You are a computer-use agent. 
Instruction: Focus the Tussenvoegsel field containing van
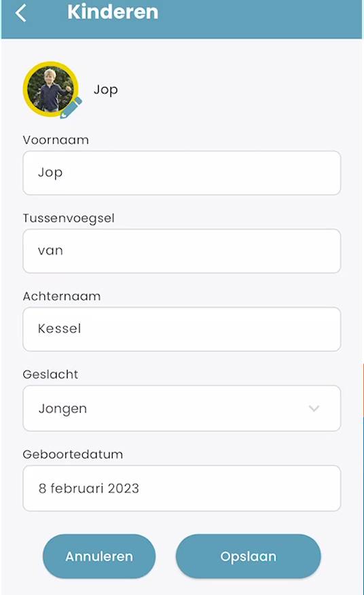coord(182,251)
